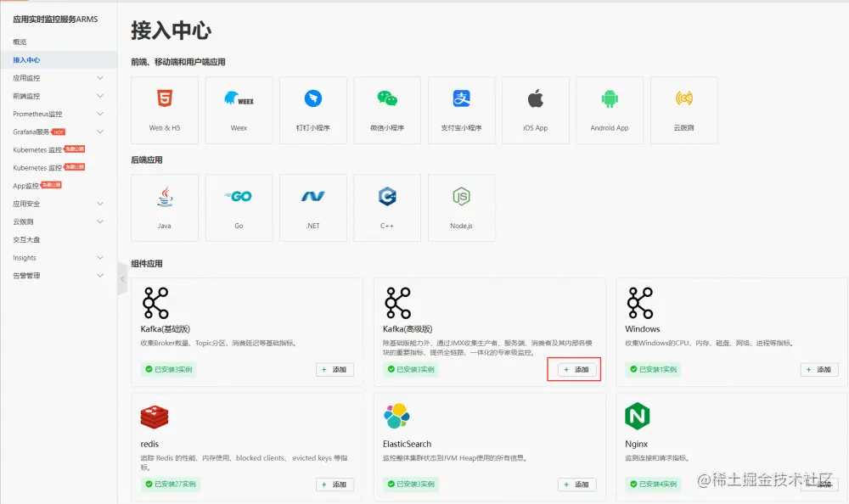Collapse the sidebar with the arrow handle
The image size is (849, 504).
(122, 279)
